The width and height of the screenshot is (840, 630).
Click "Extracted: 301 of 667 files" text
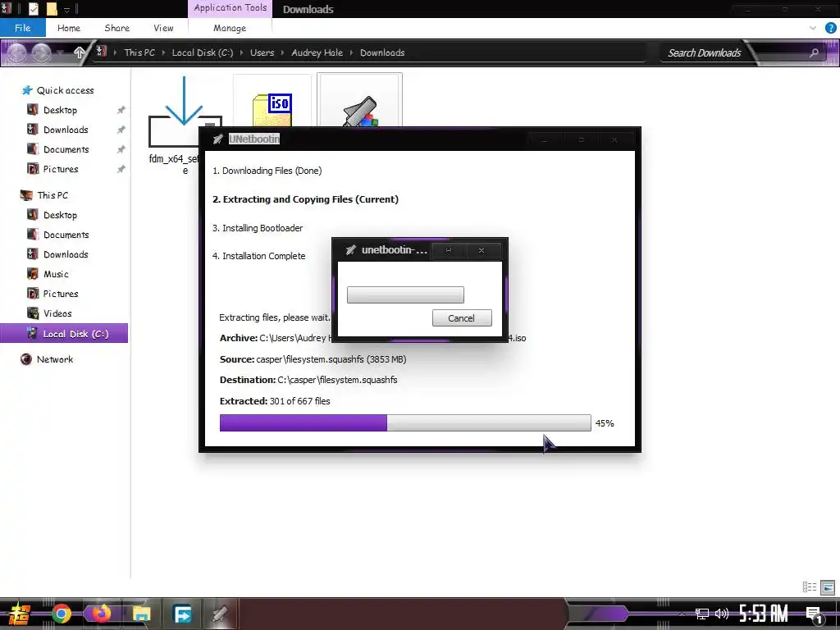coord(275,400)
